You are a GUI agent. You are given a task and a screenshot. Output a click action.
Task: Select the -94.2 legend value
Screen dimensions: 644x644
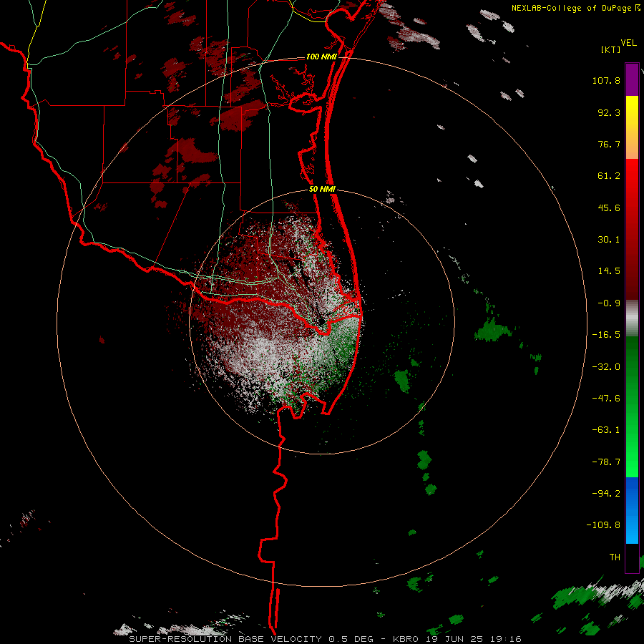point(606,494)
